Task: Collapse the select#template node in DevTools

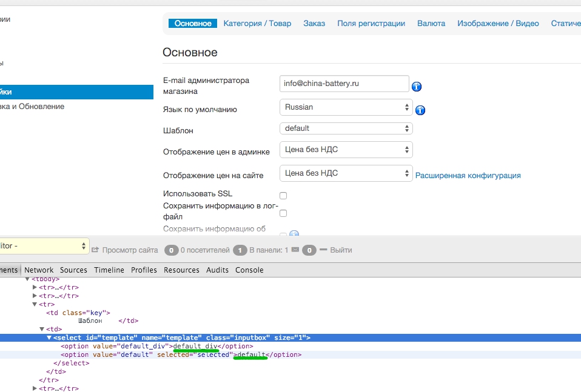Action: (50, 337)
